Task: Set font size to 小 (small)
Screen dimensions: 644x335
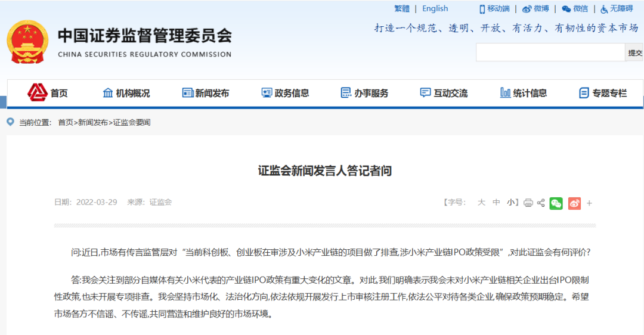Action: pos(511,203)
